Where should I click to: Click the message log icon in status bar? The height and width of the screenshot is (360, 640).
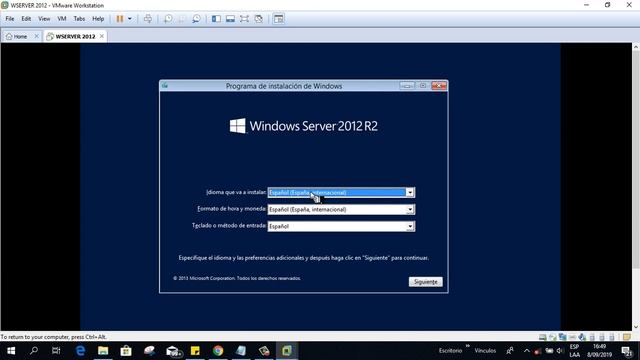coord(627,337)
